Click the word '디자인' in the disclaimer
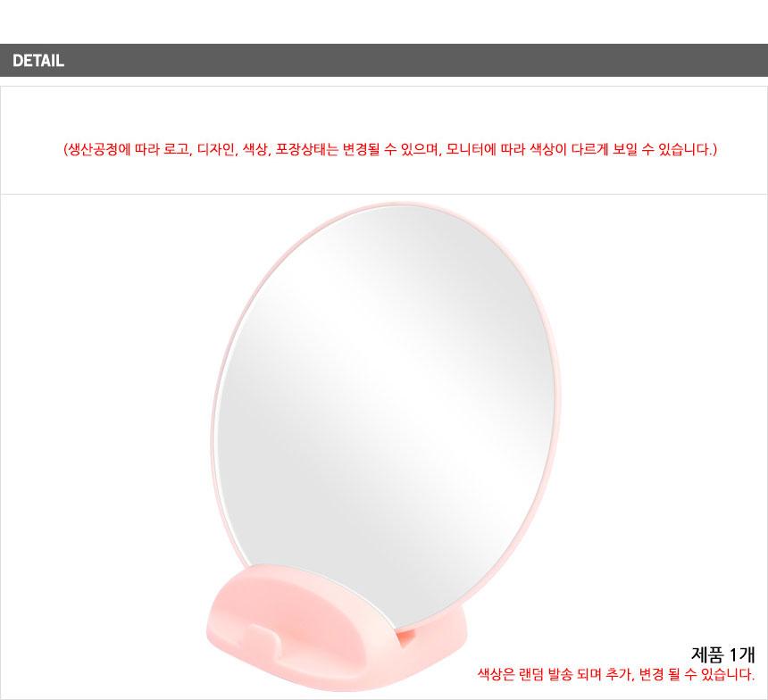768x700 pixels. pyautogui.click(x=216, y=149)
